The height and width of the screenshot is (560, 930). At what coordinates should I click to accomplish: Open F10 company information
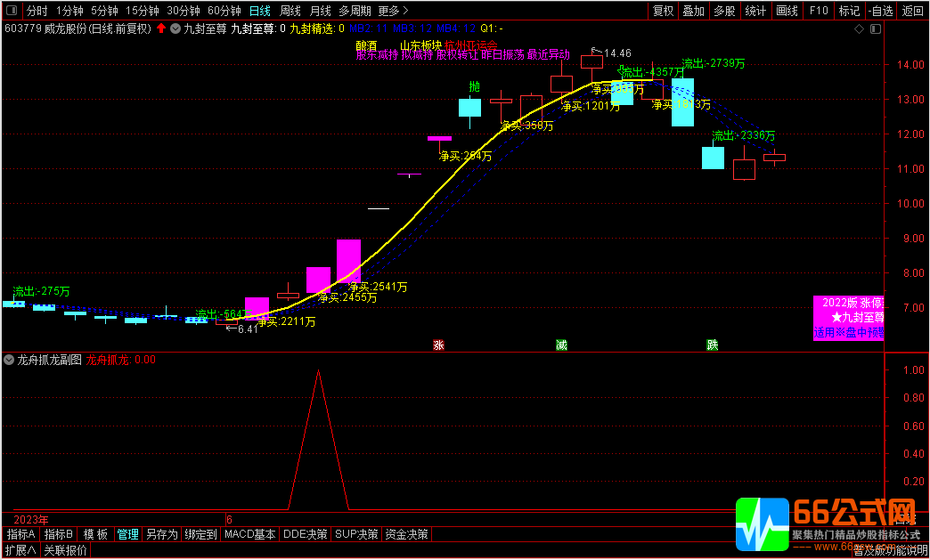[x=819, y=11]
